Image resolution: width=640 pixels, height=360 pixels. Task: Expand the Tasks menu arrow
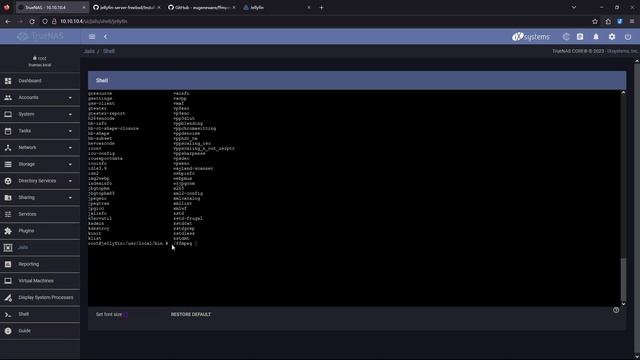[x=70, y=131]
